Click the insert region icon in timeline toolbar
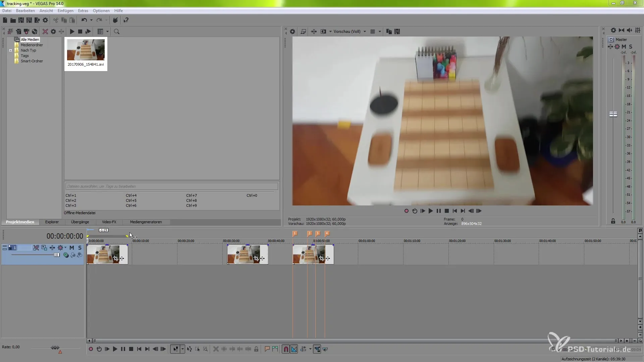The height and width of the screenshot is (362, 644). click(275, 349)
